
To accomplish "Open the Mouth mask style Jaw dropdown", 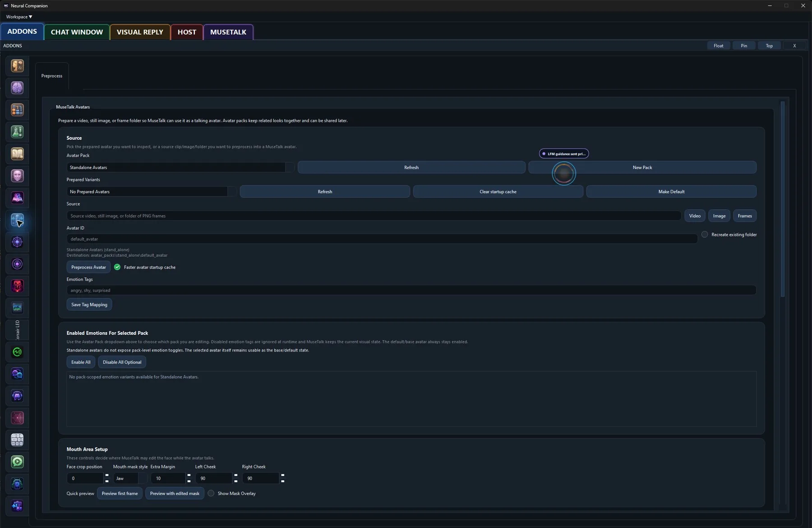I will 130,478.
